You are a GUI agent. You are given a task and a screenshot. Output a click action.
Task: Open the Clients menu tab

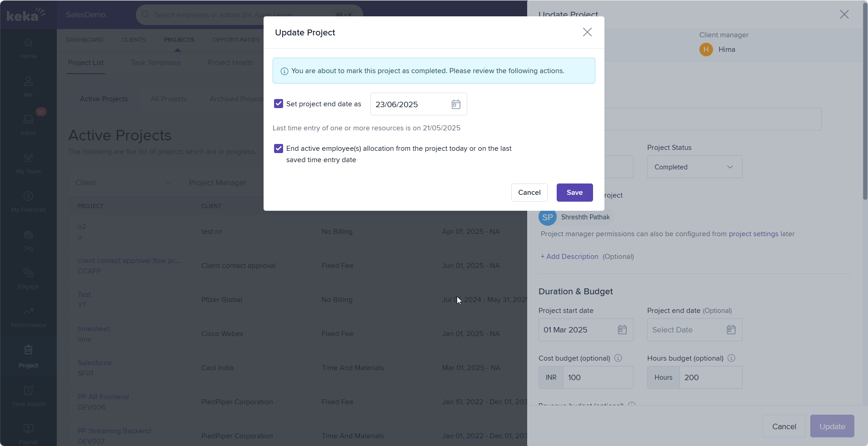pos(134,40)
